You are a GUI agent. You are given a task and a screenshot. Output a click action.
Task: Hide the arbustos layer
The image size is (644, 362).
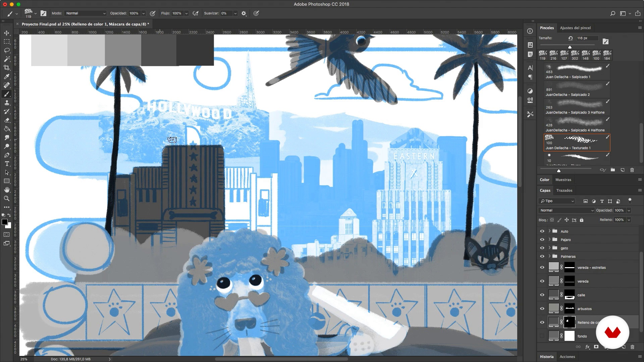(x=542, y=309)
